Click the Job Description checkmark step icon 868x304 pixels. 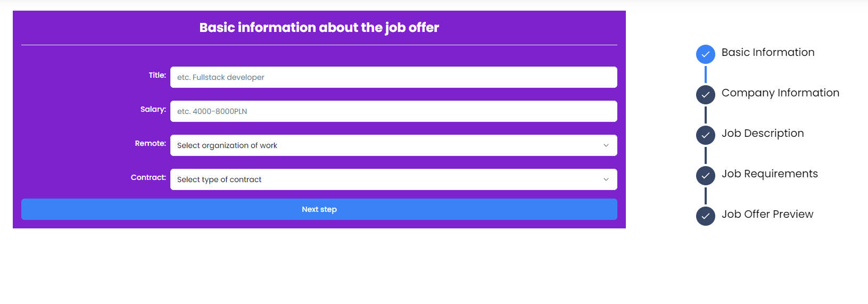(x=705, y=135)
